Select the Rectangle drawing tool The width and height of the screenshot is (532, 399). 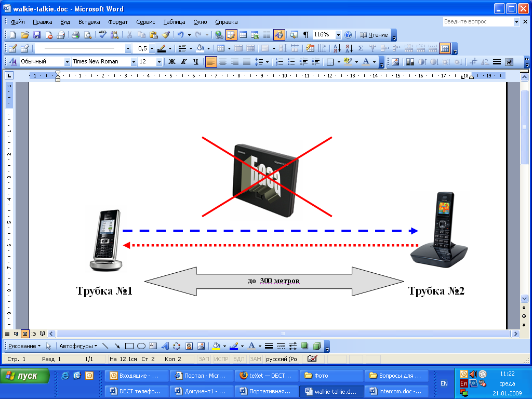[129, 346]
